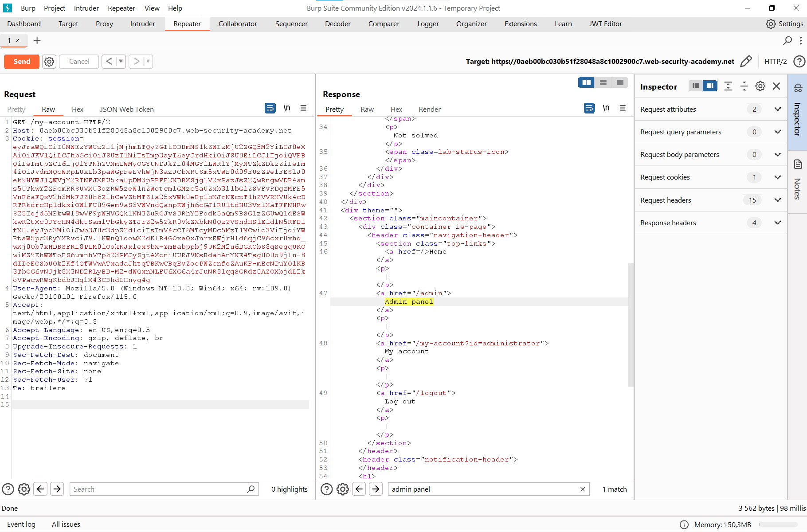807x532 pixels.
Task: Open request search settings gear
Action: (x=24, y=489)
